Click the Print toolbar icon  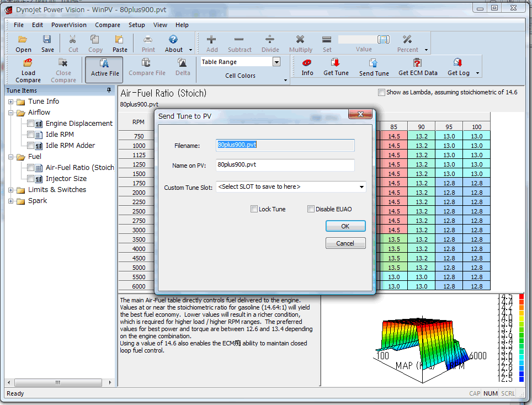pos(148,40)
